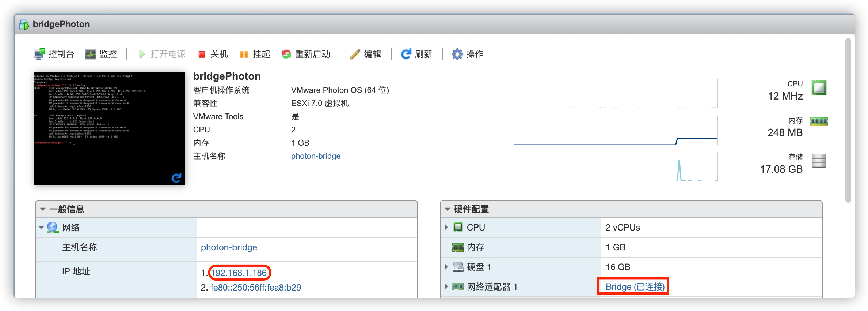Open the 192.168.1.186 IP address link
Image resolution: width=868 pixels, height=311 pixels.
tap(239, 273)
